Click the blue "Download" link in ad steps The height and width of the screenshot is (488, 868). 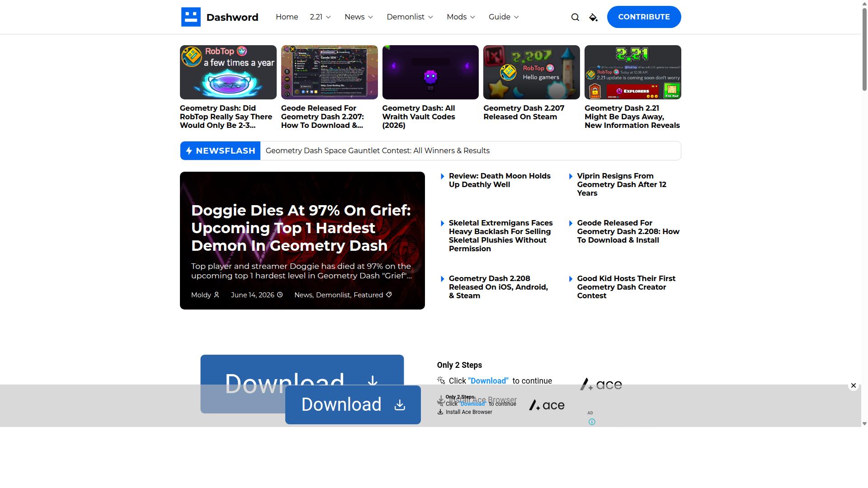coord(488,381)
